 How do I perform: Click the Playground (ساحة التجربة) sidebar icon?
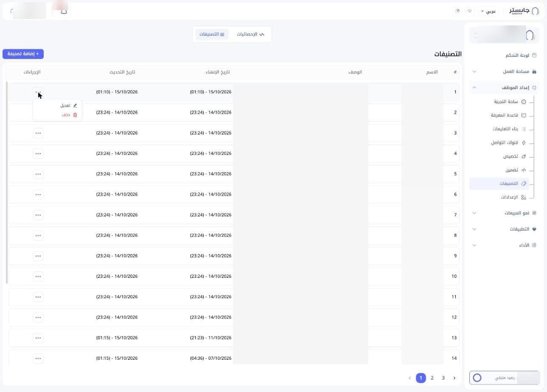click(x=524, y=102)
